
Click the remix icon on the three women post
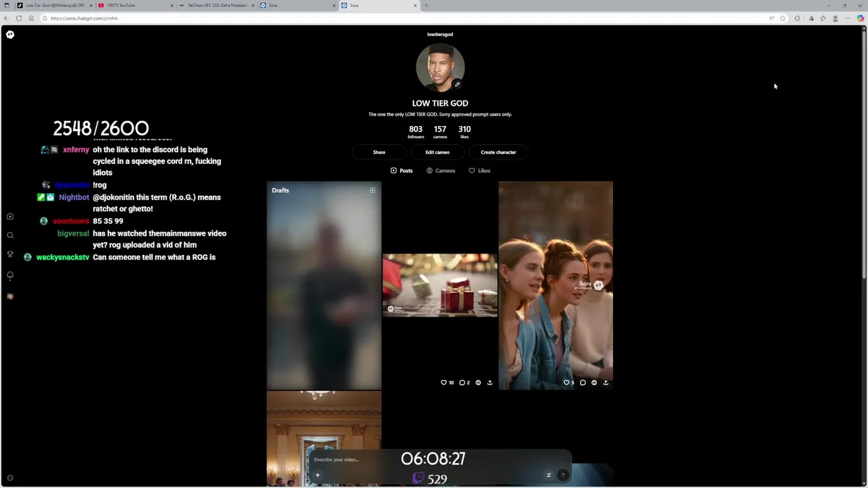[x=594, y=382]
